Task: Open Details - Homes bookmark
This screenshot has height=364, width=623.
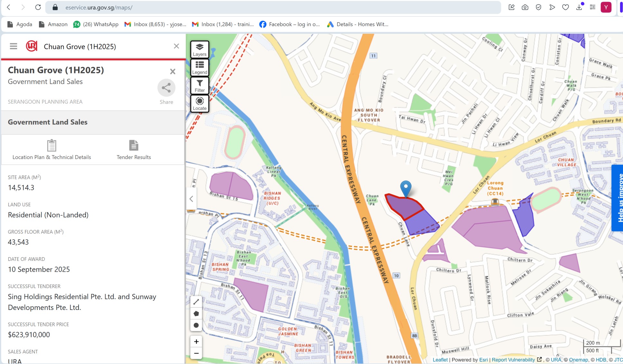Action: click(358, 24)
